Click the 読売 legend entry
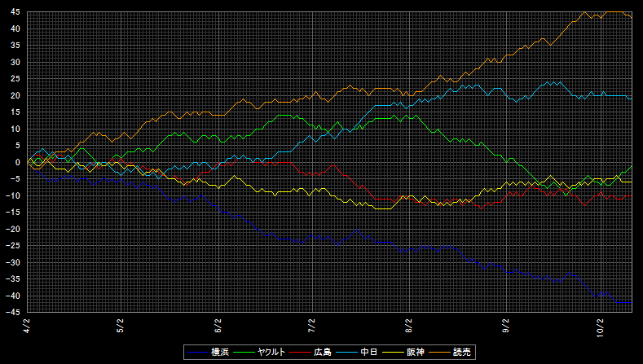The height and width of the screenshot is (364, 643). pyautogui.click(x=449, y=352)
